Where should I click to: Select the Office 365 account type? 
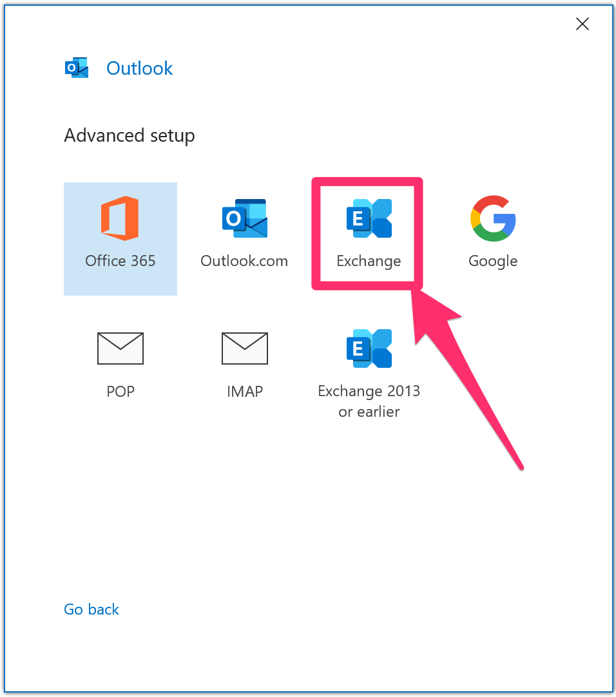tap(120, 239)
